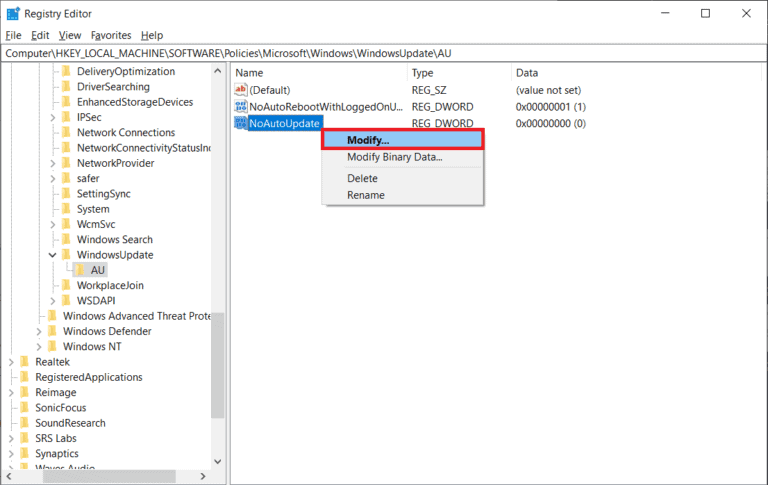
Task: Click the (Default) string value icon
Action: click(x=240, y=90)
